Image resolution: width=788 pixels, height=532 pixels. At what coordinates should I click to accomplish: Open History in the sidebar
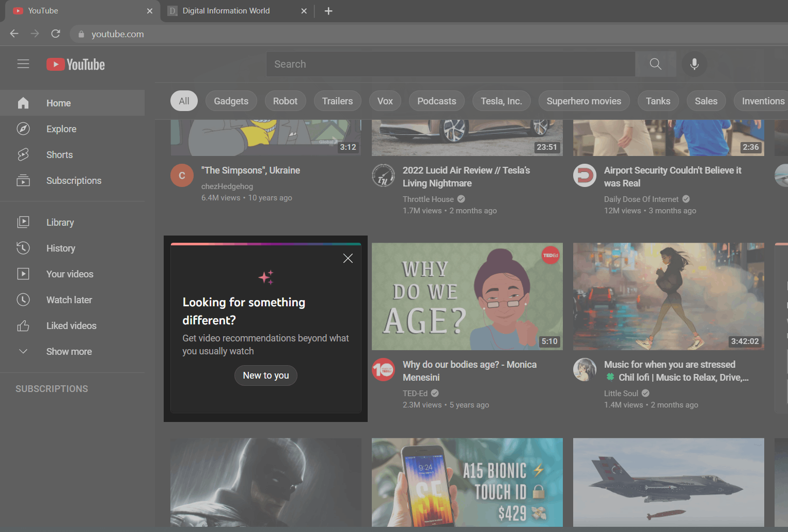coord(72,248)
